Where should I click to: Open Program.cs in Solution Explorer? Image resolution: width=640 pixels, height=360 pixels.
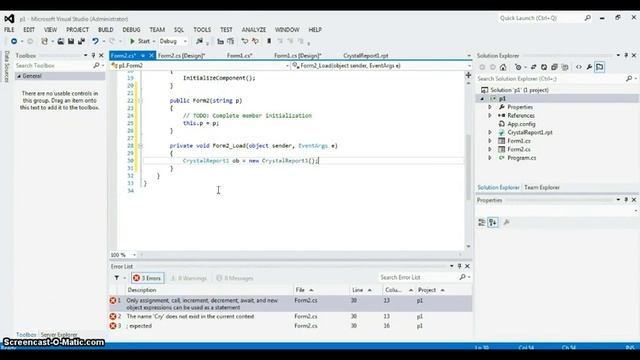[522, 158]
